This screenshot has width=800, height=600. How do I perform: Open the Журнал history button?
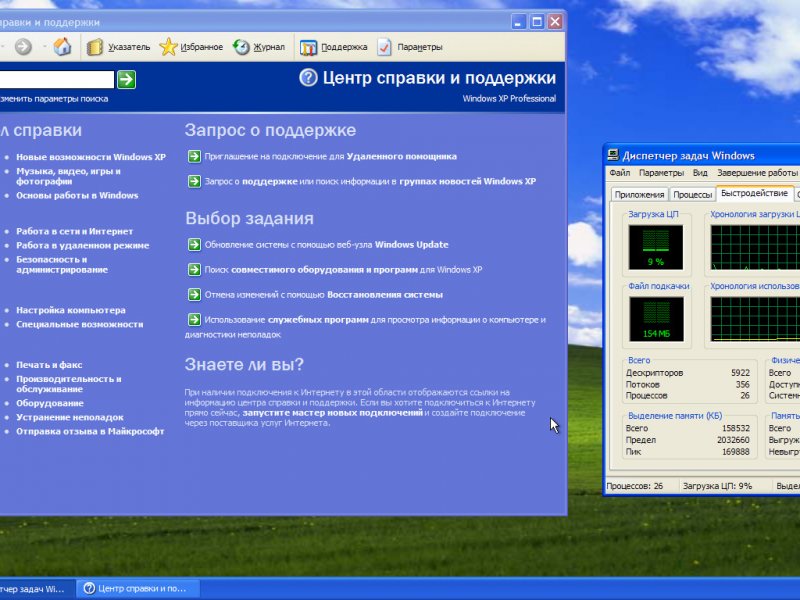pyautogui.click(x=259, y=47)
